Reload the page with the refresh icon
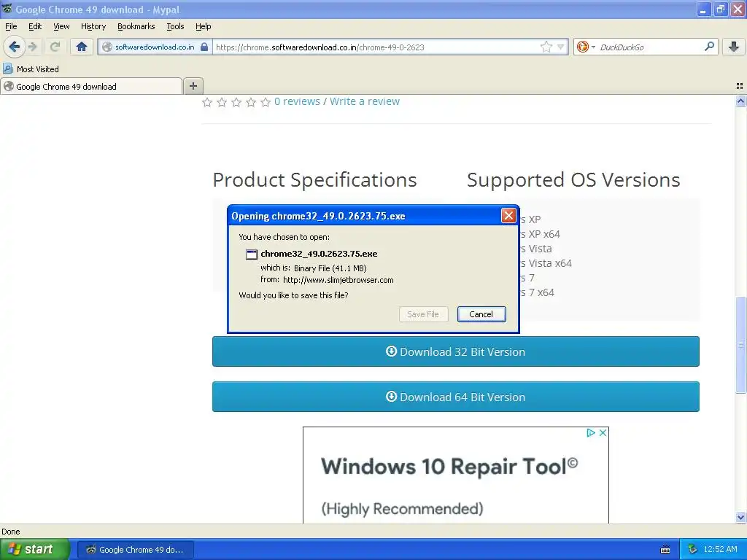Image resolution: width=747 pixels, height=560 pixels. [x=55, y=47]
